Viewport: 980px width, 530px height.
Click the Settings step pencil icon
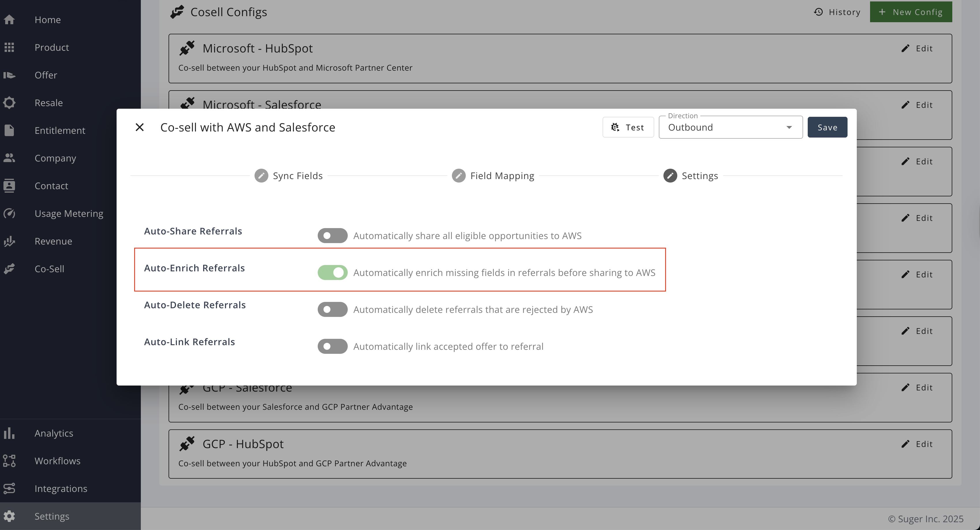click(x=670, y=176)
